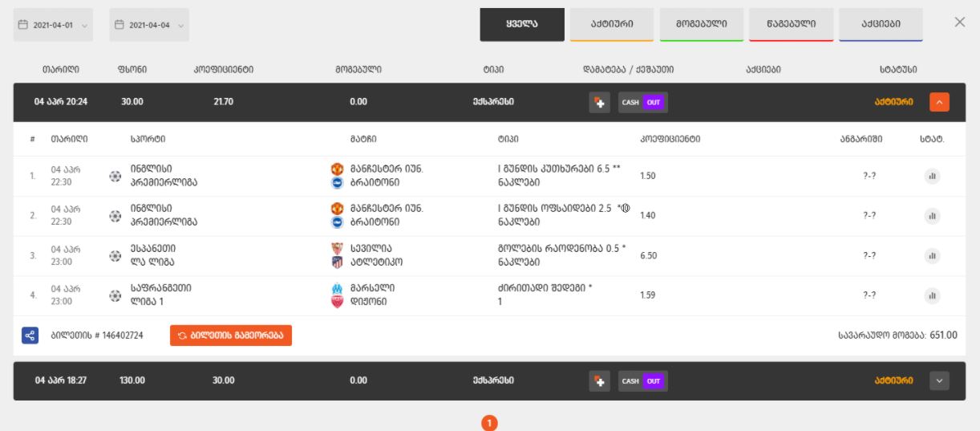Click აქტიური status on 18:27 ticket
The width and height of the screenshot is (980, 431).
[x=896, y=381]
